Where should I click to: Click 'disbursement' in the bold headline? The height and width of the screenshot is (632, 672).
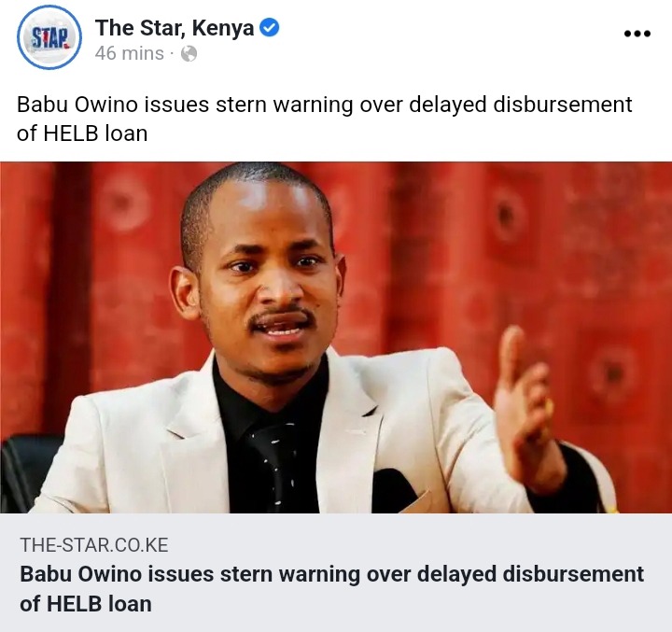[x=573, y=574]
